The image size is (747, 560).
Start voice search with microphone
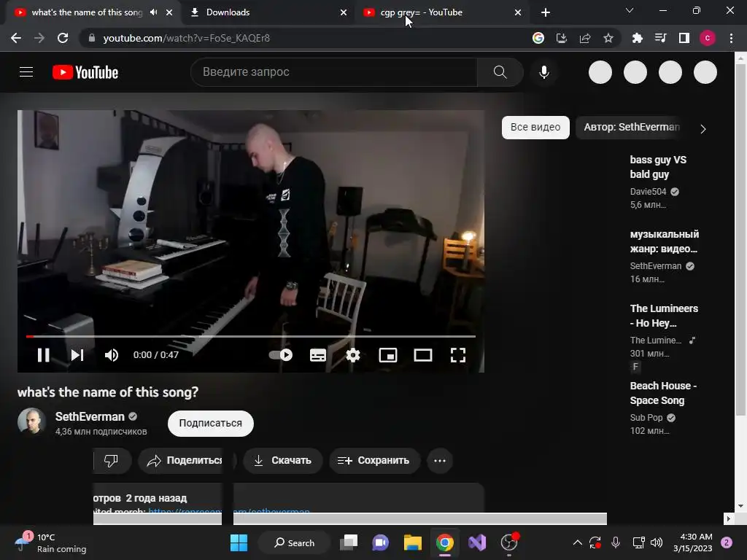tap(544, 72)
